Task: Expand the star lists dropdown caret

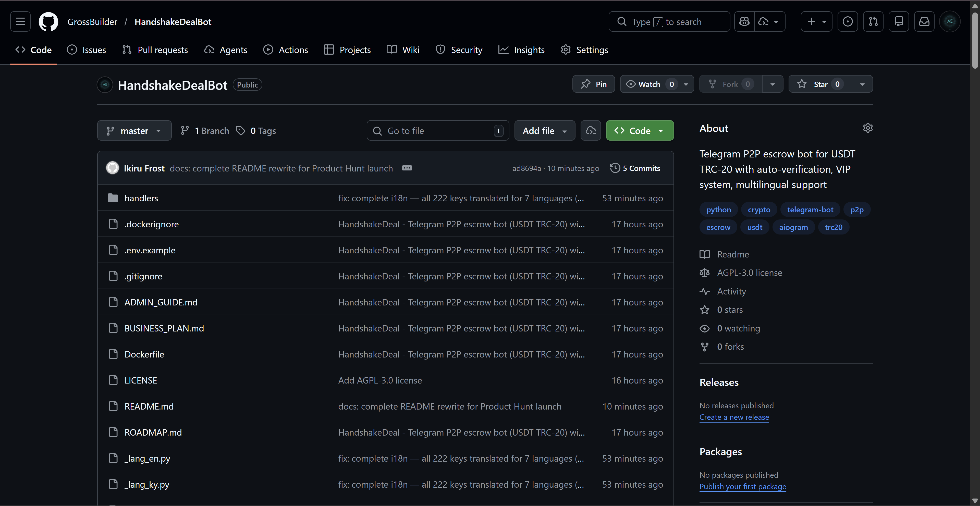Action: (862, 84)
